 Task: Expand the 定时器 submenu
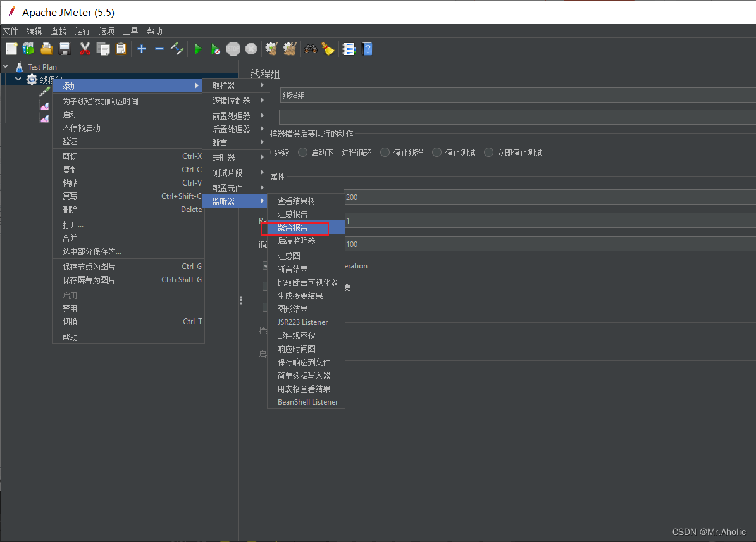coord(235,158)
